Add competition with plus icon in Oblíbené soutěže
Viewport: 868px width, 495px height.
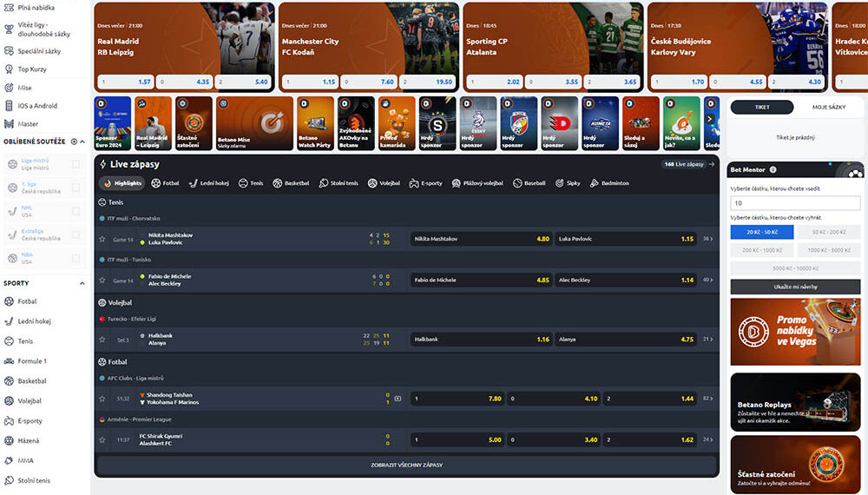pos(74,142)
